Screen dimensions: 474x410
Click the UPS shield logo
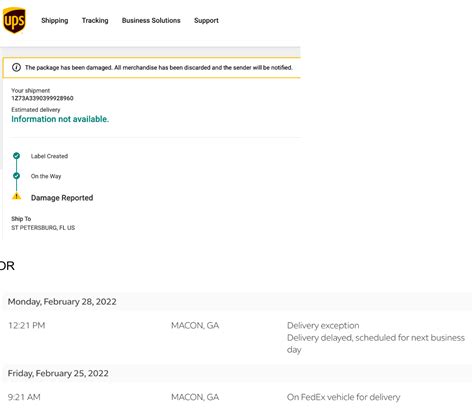click(x=14, y=20)
